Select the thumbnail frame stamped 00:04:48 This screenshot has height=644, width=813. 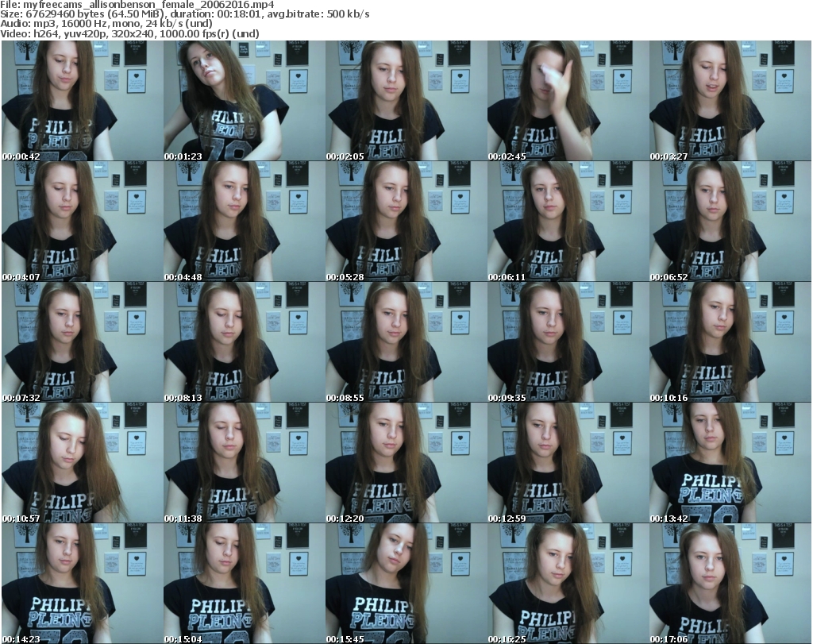pyautogui.click(x=245, y=222)
